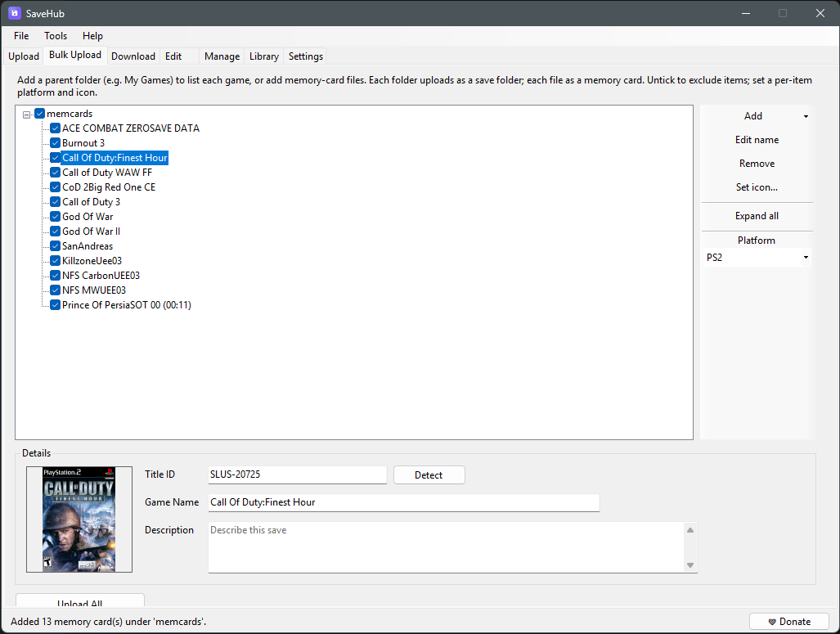This screenshot has height=634, width=840.
Task: Uncheck the God Of War II checkbox
Action: (x=55, y=232)
